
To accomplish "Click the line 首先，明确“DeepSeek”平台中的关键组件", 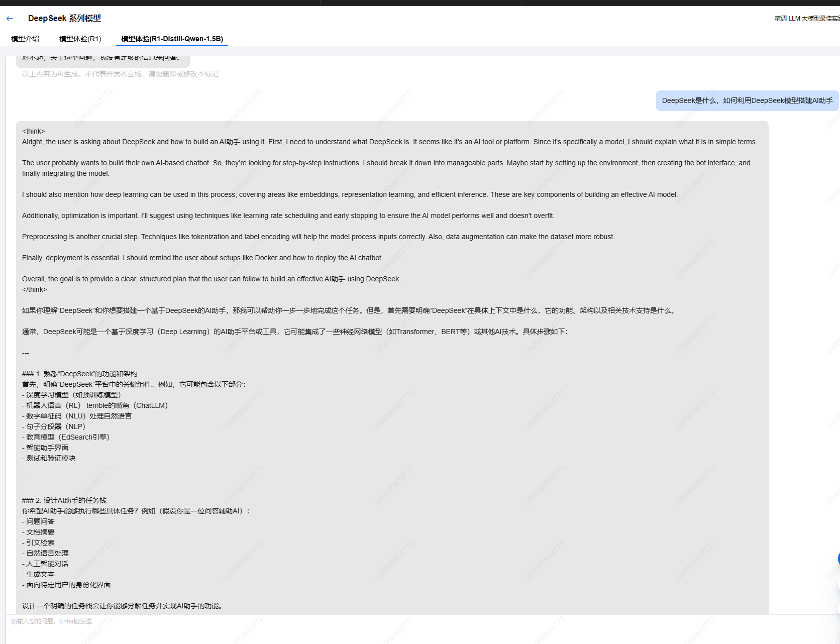I will (x=134, y=384).
